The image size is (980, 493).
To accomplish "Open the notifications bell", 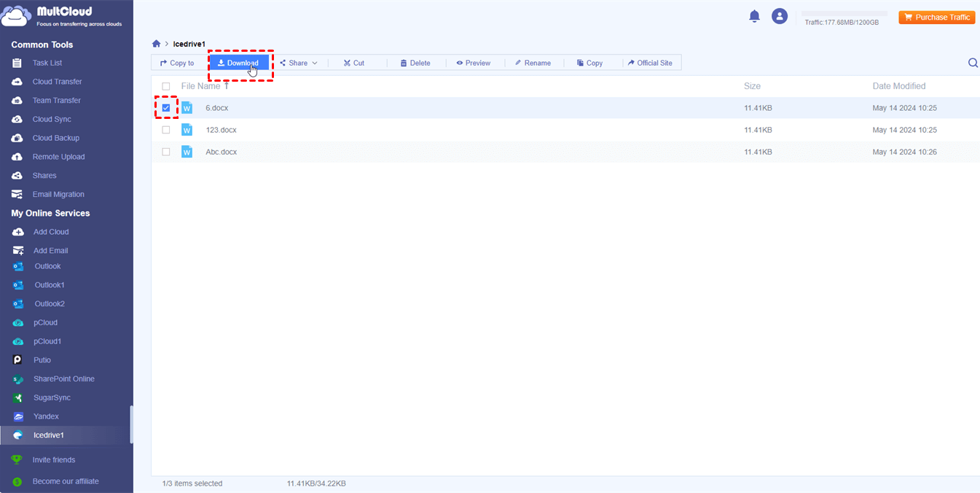I will pyautogui.click(x=755, y=16).
